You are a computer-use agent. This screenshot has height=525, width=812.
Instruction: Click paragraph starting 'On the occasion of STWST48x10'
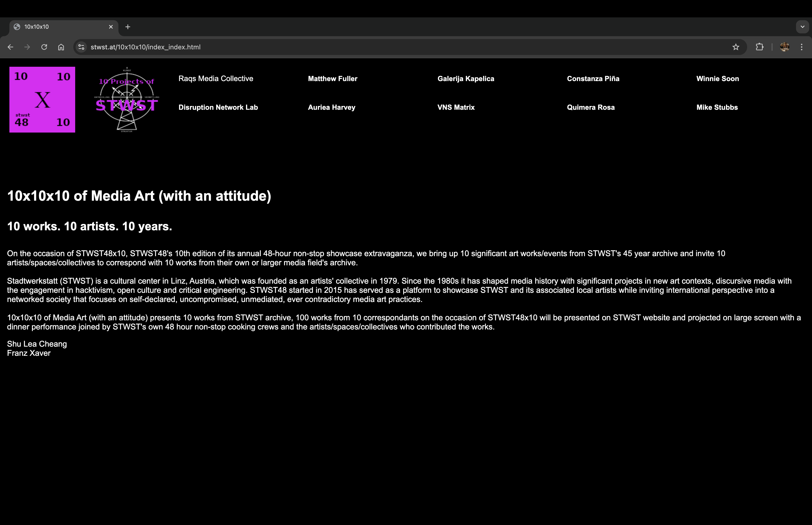click(366, 258)
